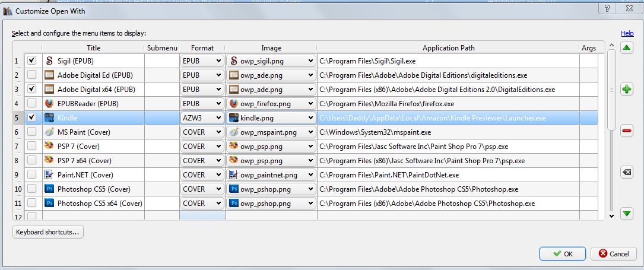
Task: Click the Photoshop icon in the Photoshop CS5 (Cover) row
Action: [49, 189]
